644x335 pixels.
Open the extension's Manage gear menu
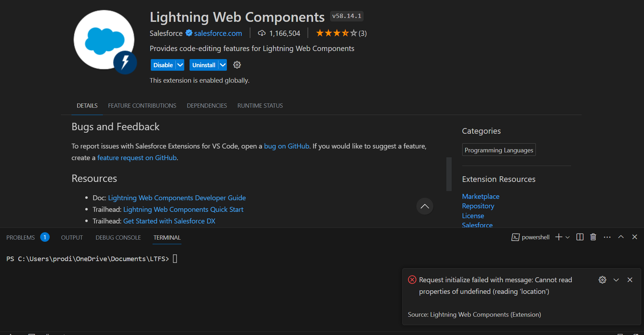237,65
